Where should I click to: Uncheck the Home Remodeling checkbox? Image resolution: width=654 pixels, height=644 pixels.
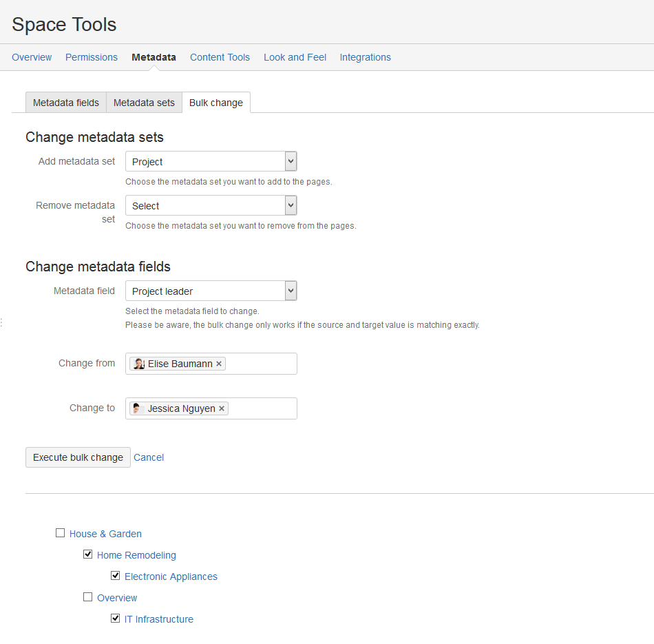pyautogui.click(x=88, y=554)
